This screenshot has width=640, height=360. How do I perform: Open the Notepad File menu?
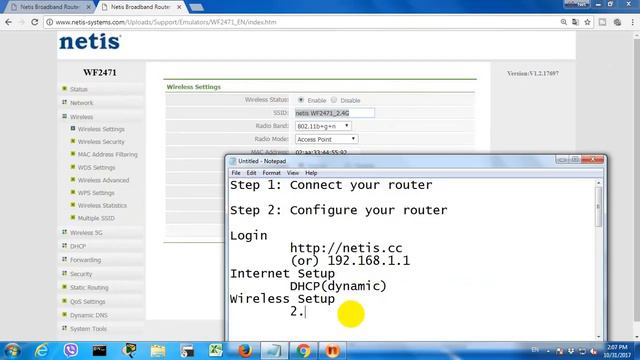point(236,173)
